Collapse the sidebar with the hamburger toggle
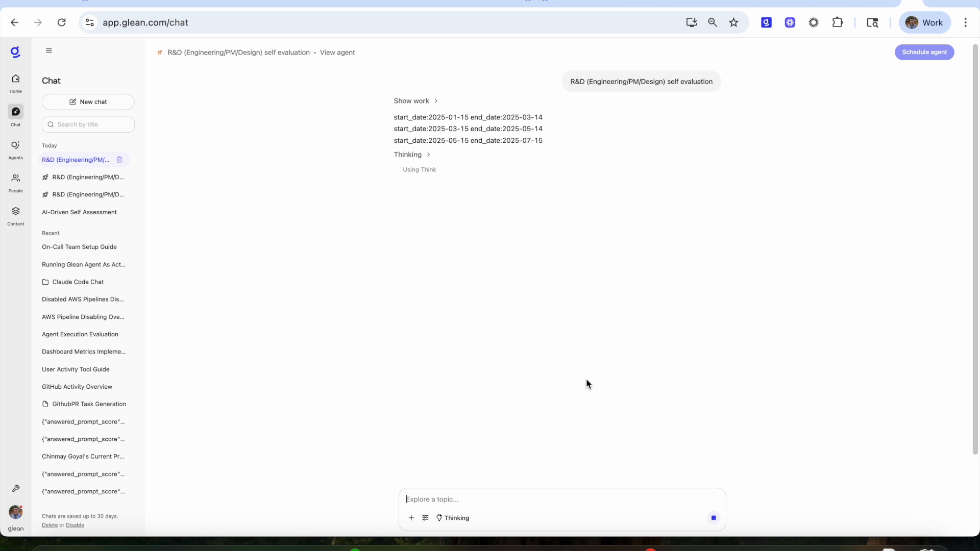The image size is (980, 551). click(x=49, y=51)
